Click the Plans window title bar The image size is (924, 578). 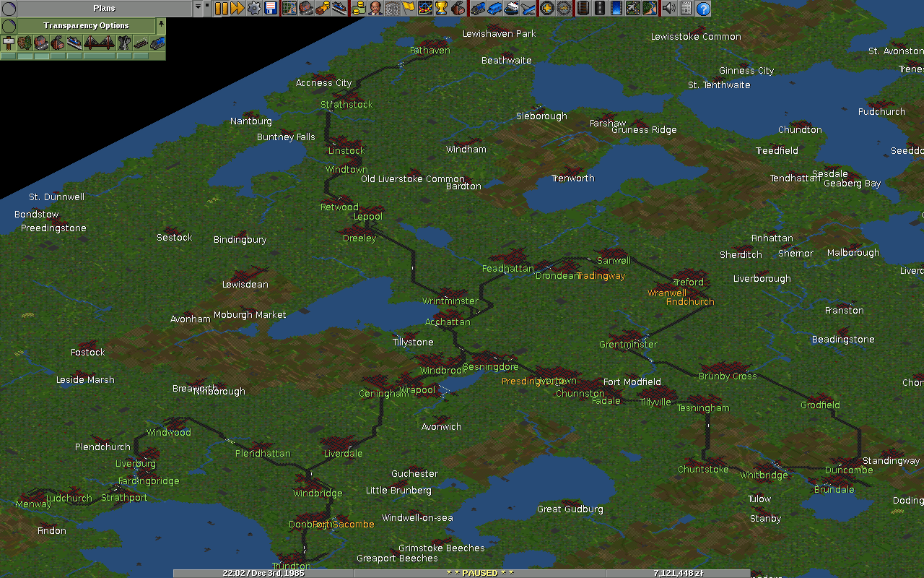[x=105, y=9]
